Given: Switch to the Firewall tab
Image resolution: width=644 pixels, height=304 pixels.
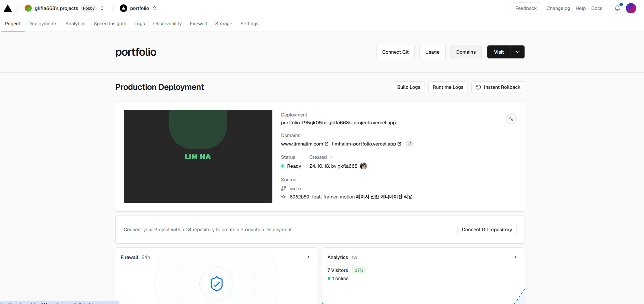Looking at the screenshot, I should [198, 24].
